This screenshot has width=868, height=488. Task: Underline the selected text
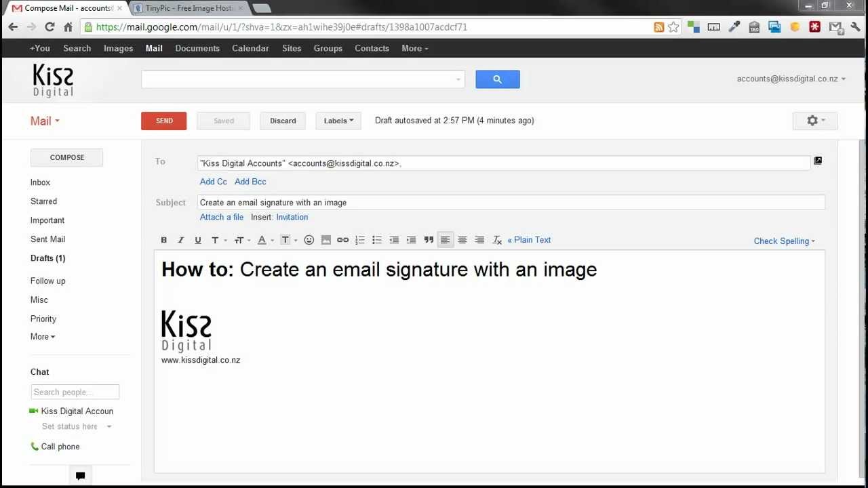[198, 240]
